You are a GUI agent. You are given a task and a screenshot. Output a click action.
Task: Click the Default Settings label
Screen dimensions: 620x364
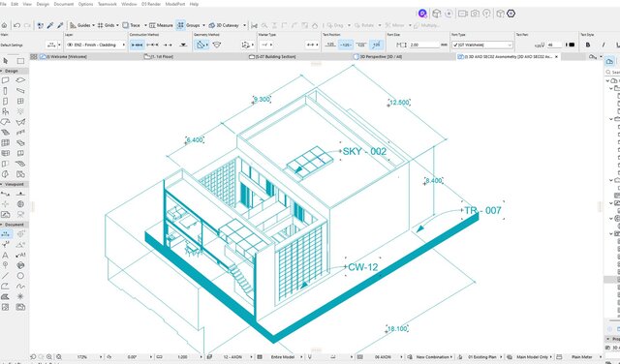click(12, 45)
